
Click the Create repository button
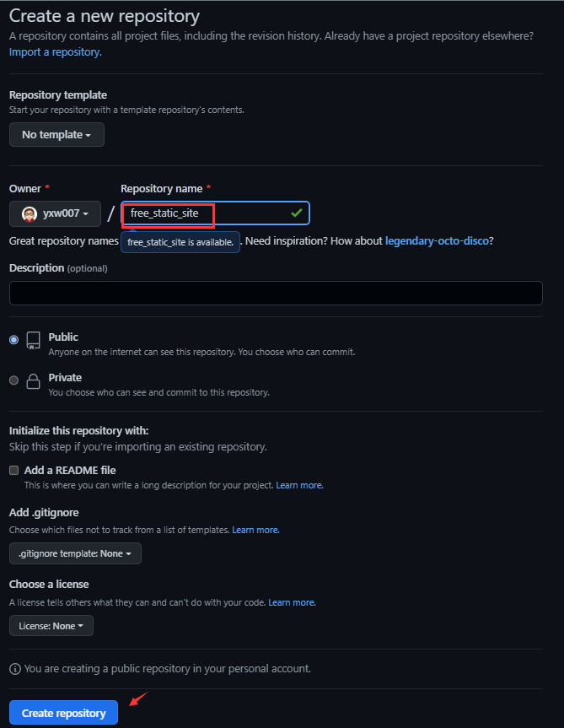coord(63,713)
